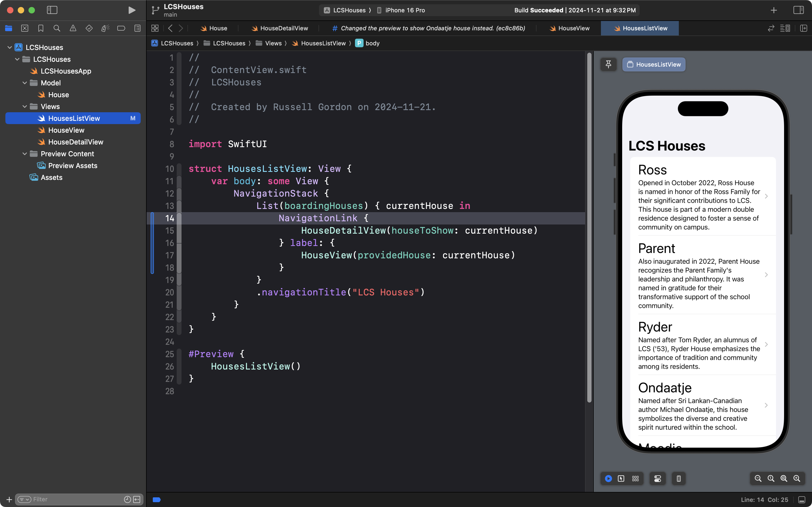Screen dimensions: 812x507
Task: Pin the preview with the pin icon
Action: (x=608, y=64)
